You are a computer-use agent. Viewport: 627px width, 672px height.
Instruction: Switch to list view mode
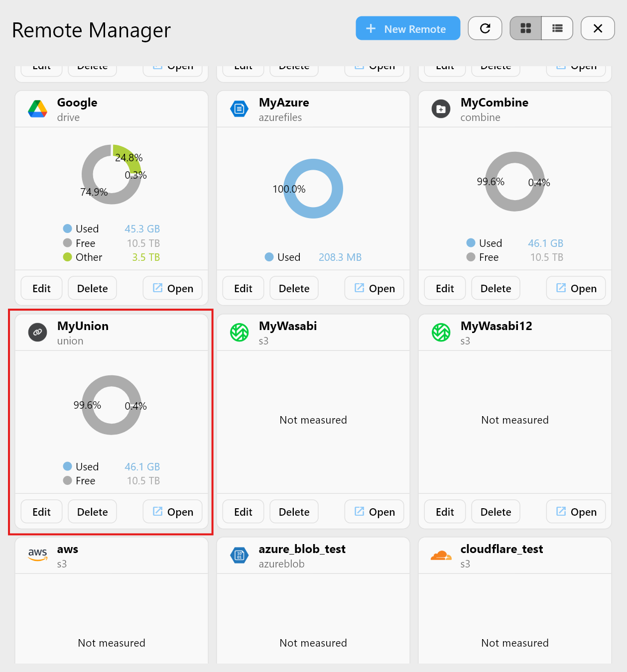(557, 28)
